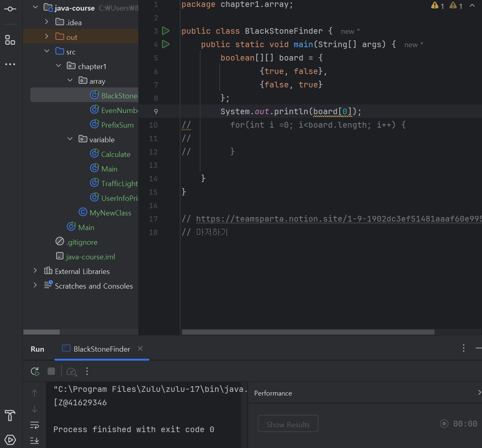Minimize the Run tool window
This screenshot has height=448, width=482.
pyautogui.click(x=479, y=348)
